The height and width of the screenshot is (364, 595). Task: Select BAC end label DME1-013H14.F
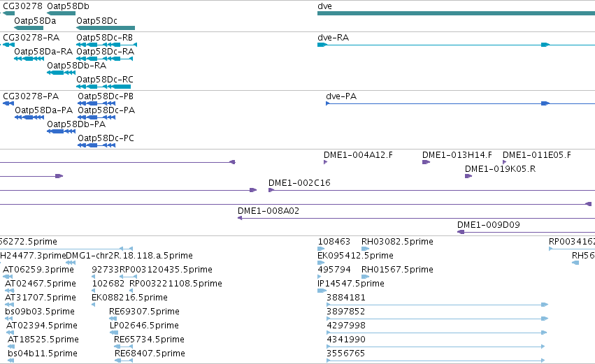tap(457, 155)
